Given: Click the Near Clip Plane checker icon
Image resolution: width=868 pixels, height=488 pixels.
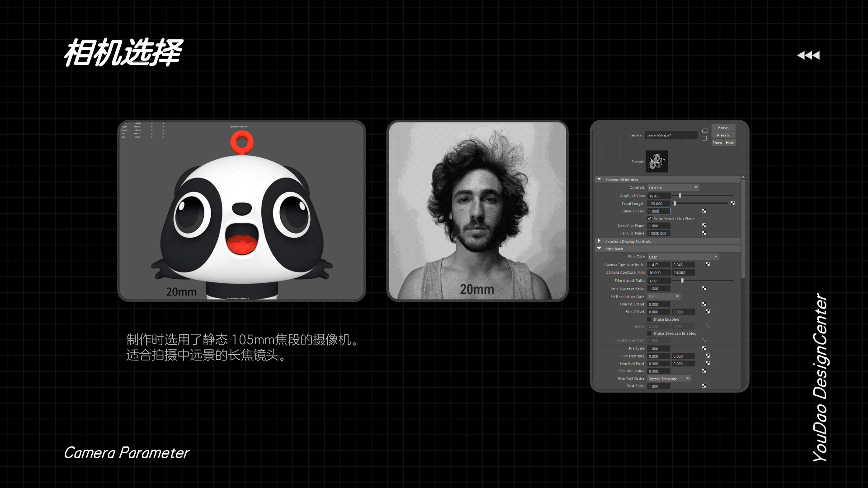Looking at the screenshot, I should click(704, 225).
